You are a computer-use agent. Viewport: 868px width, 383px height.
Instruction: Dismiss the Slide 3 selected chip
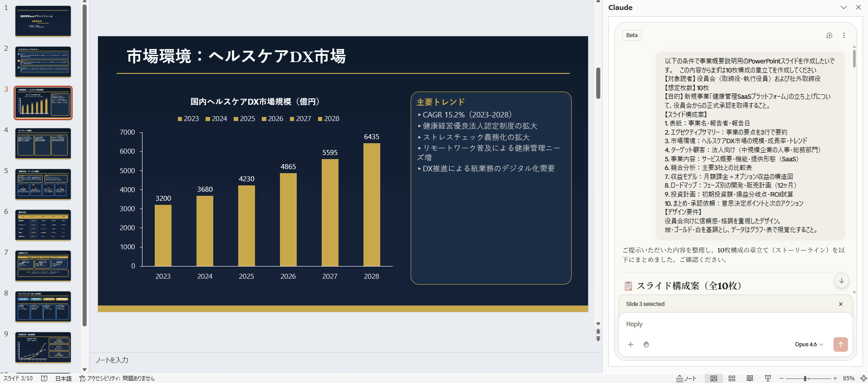[840, 304]
